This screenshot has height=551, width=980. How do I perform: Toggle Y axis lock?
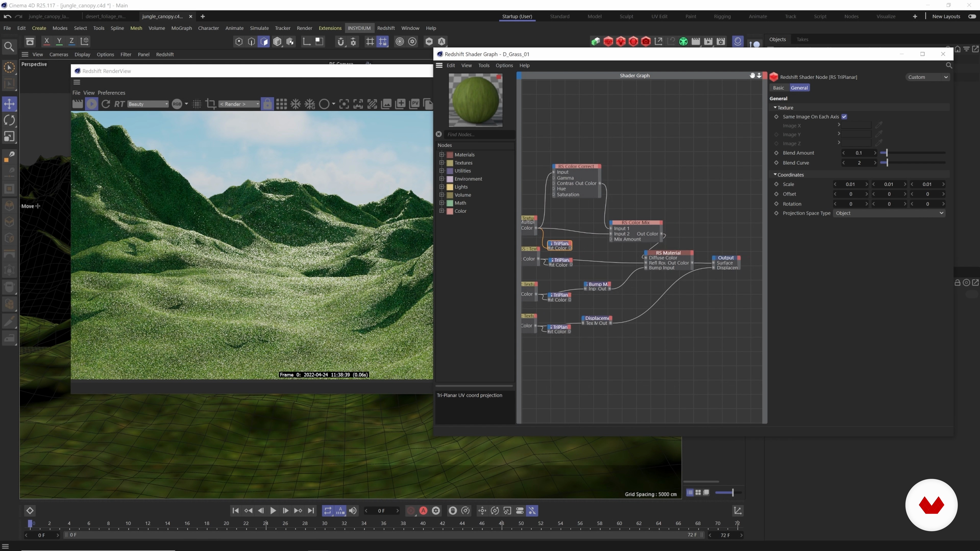tap(59, 41)
